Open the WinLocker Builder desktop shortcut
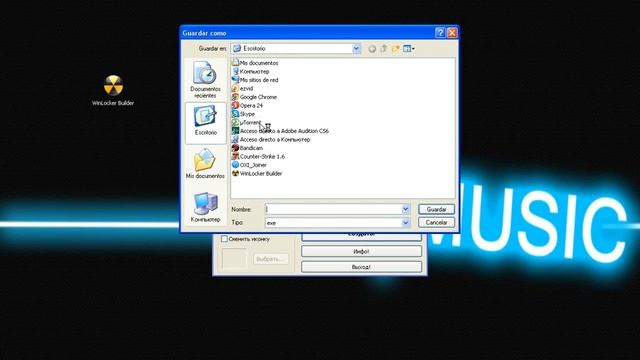 click(x=113, y=91)
